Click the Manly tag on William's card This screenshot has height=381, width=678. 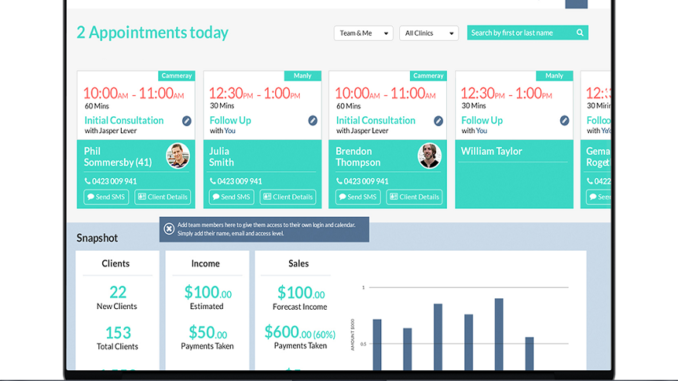click(x=554, y=76)
